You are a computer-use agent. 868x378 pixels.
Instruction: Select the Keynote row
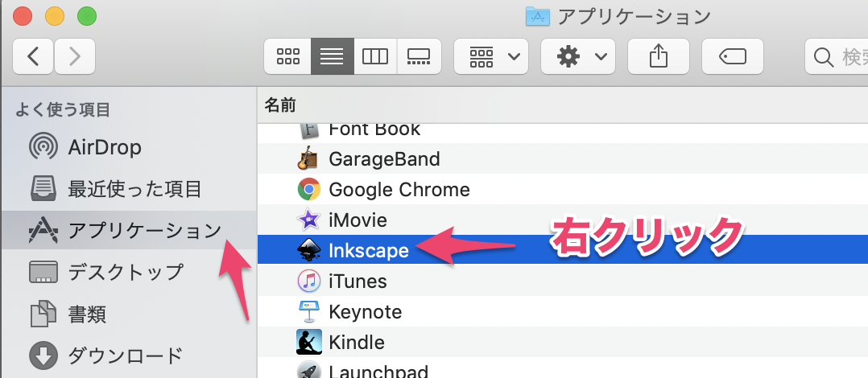point(563,312)
